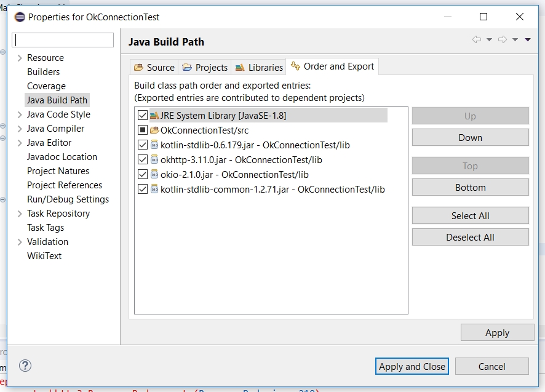
Task: Expand the Resource tree item
Action: (19, 57)
